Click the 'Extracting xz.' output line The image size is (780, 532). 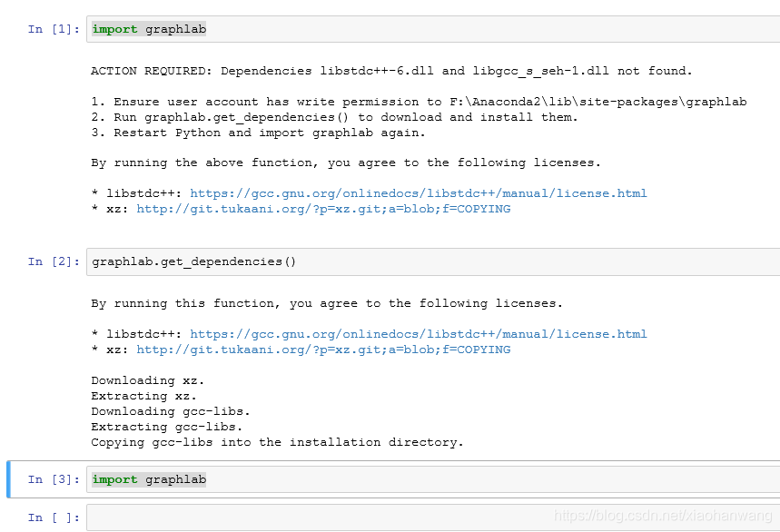coord(143,396)
